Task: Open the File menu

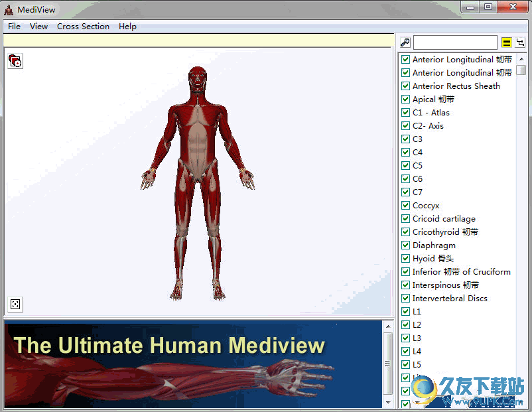Action: click(x=14, y=27)
